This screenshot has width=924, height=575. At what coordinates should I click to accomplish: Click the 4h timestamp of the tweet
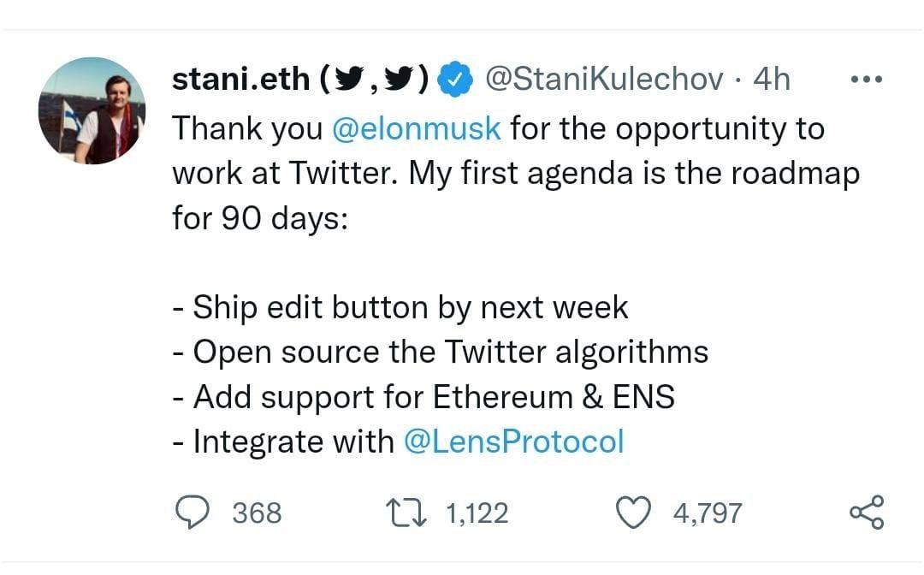[x=771, y=80]
